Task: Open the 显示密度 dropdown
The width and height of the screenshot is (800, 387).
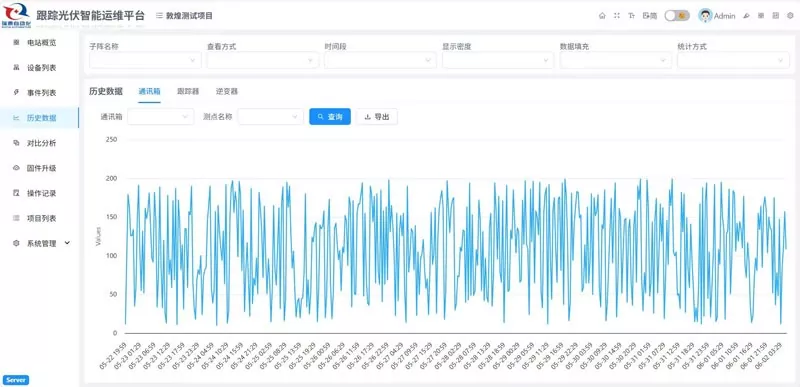Action: pyautogui.click(x=498, y=60)
